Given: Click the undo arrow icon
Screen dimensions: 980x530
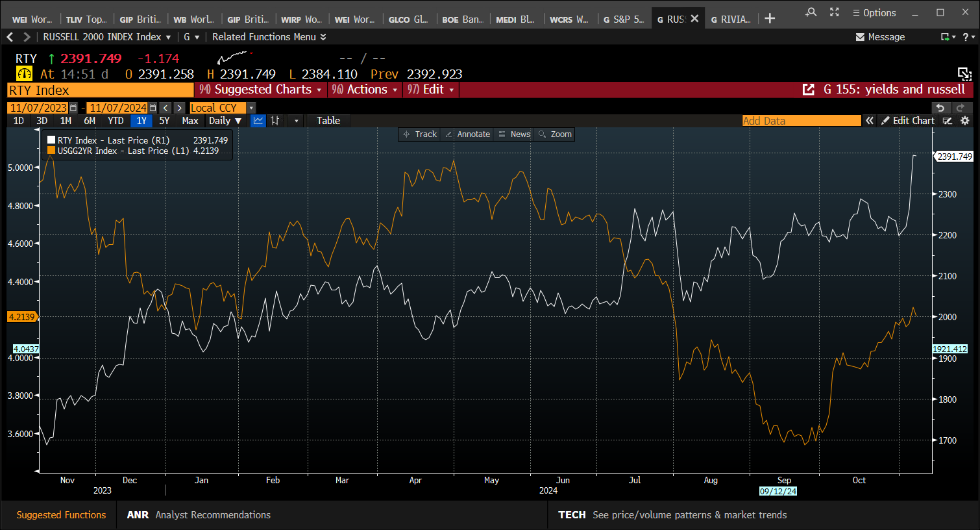Looking at the screenshot, I should pyautogui.click(x=940, y=108).
